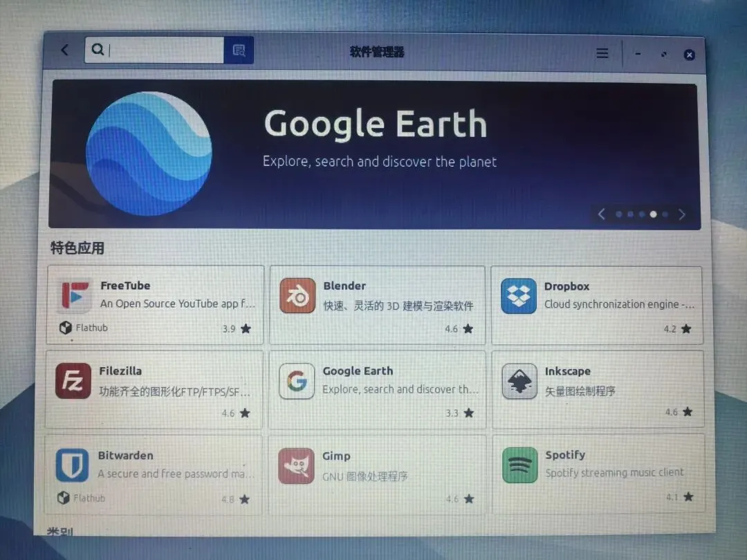Open the Google Earth banner
The image size is (747, 560).
(x=375, y=155)
